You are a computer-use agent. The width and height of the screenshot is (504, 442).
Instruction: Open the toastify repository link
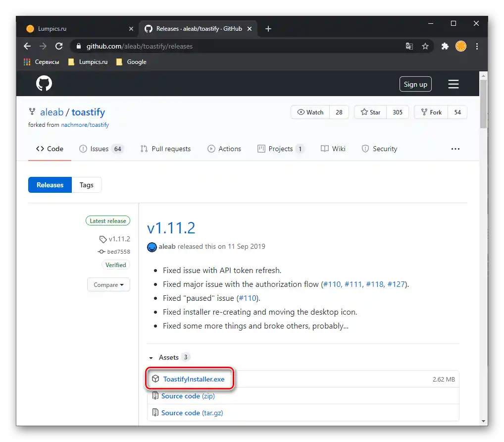click(88, 112)
